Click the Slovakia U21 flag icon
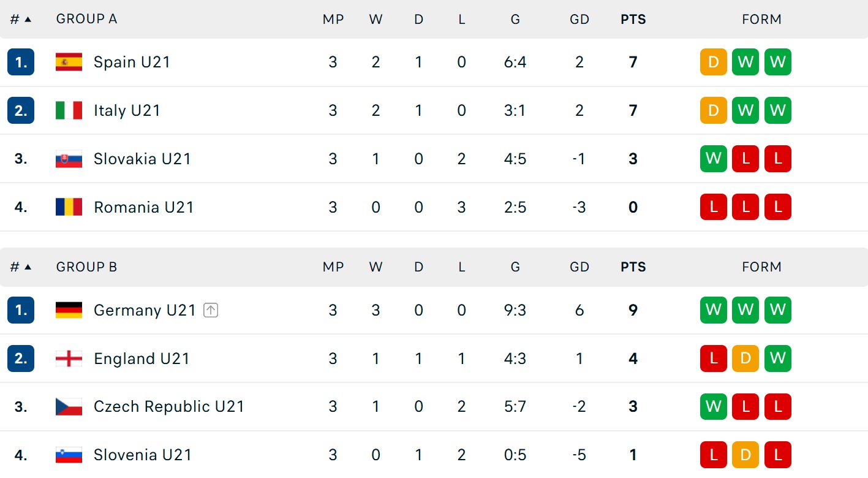This screenshot has height=478, width=868. 69,159
